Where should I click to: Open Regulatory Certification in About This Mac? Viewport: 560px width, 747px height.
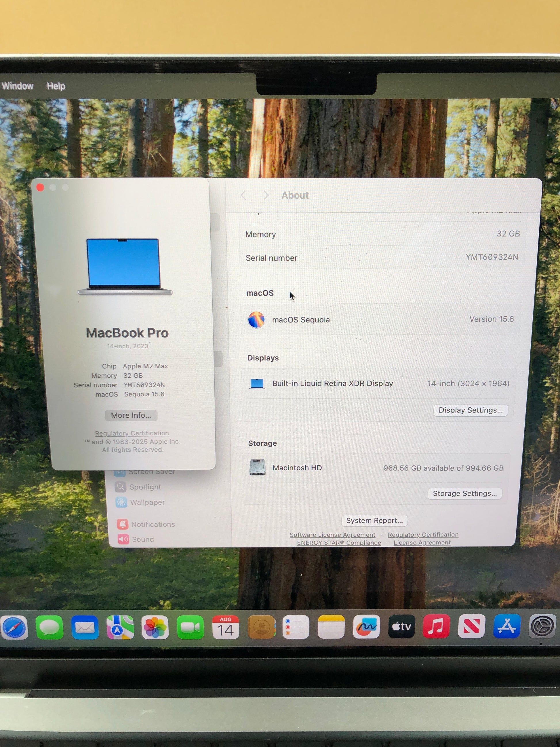[132, 433]
